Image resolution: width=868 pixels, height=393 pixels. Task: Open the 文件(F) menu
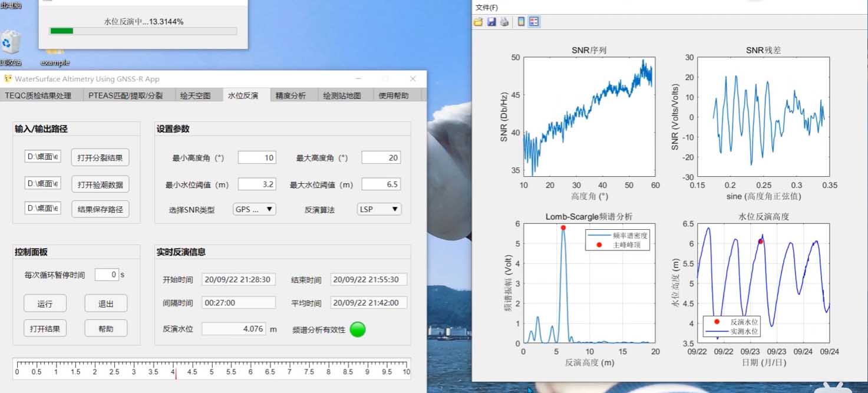(x=487, y=8)
